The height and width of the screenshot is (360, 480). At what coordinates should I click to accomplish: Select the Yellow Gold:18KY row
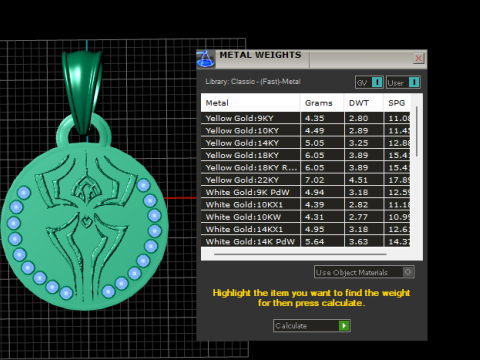pos(306,155)
